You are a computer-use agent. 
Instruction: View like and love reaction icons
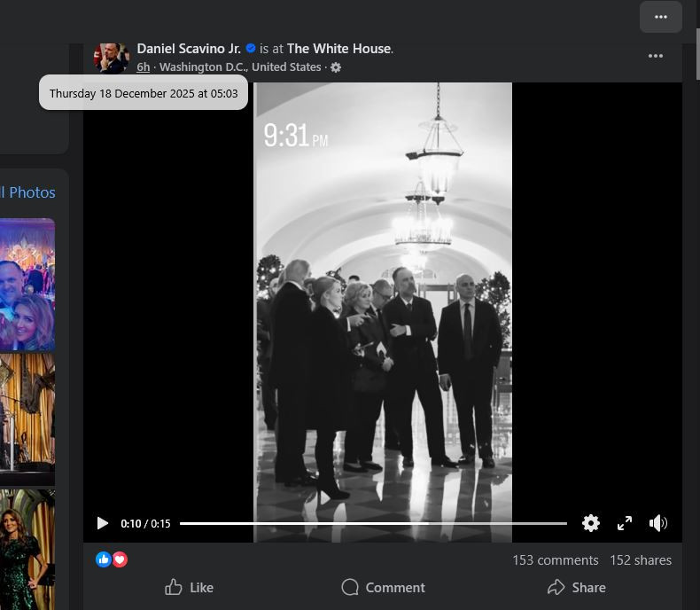click(112, 559)
